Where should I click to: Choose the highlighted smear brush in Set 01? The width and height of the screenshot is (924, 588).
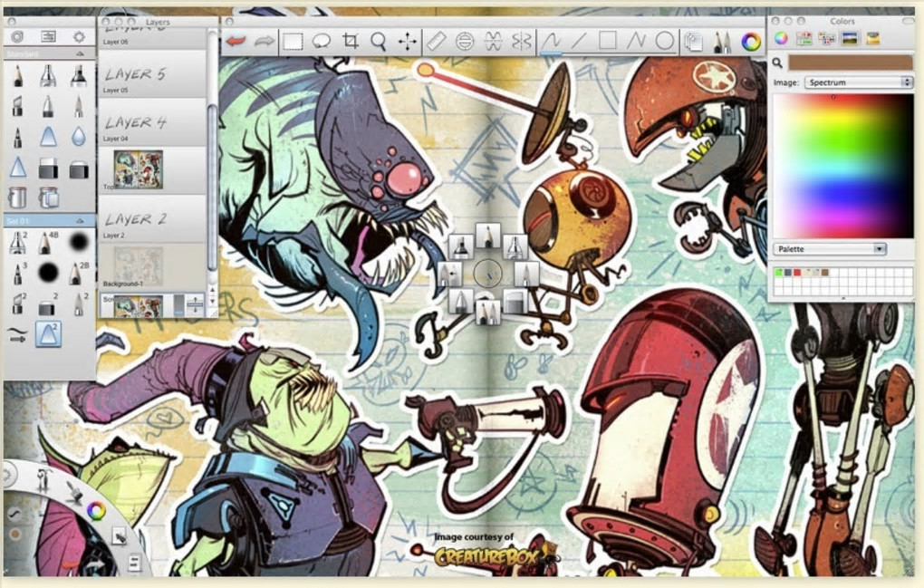[48, 334]
